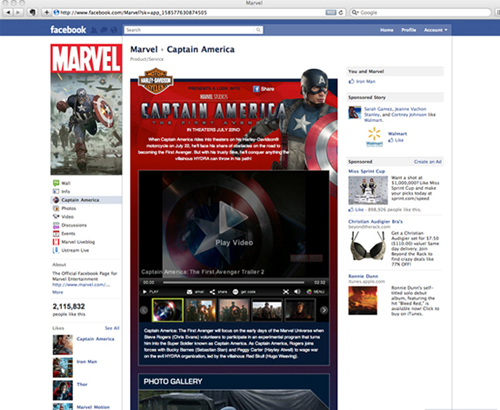Click the share icon in video controls
The image size is (500, 410).
click(218, 292)
